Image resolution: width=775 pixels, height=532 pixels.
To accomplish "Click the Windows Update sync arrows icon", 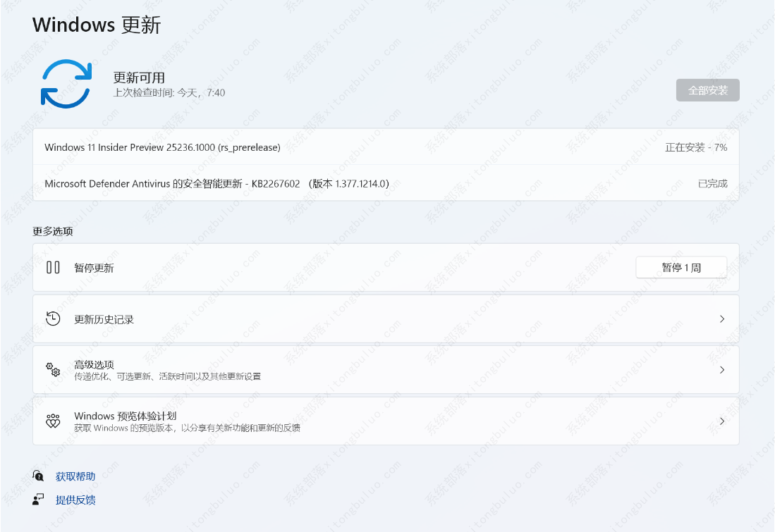I will point(66,85).
